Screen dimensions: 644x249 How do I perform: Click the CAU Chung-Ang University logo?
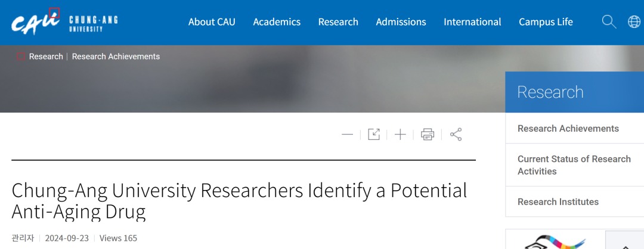(x=64, y=23)
